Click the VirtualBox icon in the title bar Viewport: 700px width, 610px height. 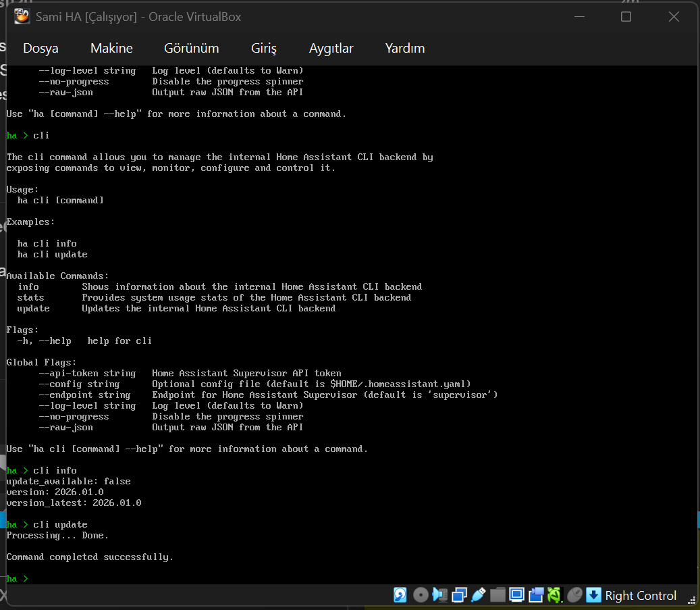coord(22,17)
